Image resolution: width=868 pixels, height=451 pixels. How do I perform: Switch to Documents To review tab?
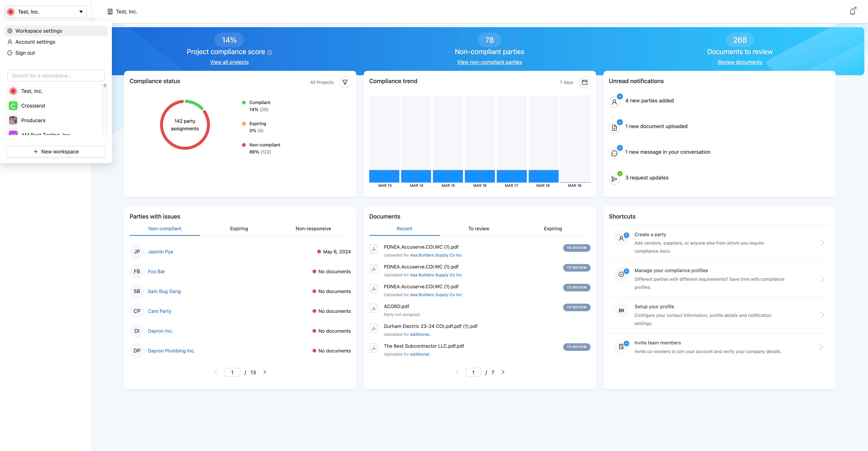click(479, 229)
